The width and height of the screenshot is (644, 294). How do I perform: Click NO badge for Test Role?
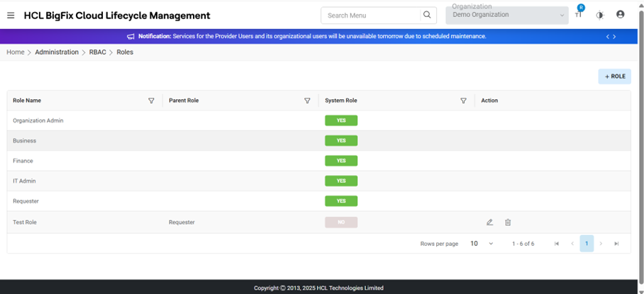coord(341,222)
